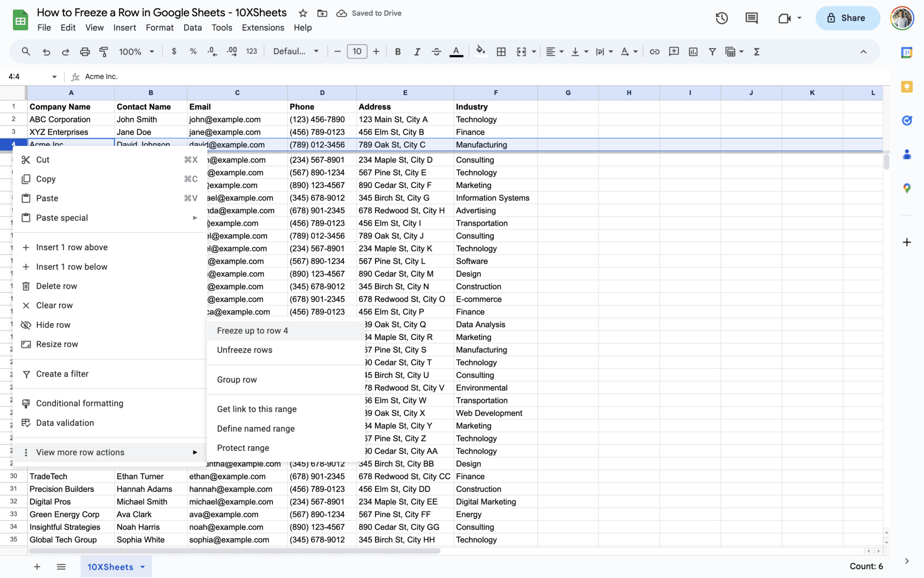Screen dimensions: 924x578
Task: Open Google Keep in side panel
Action: pos(906,87)
